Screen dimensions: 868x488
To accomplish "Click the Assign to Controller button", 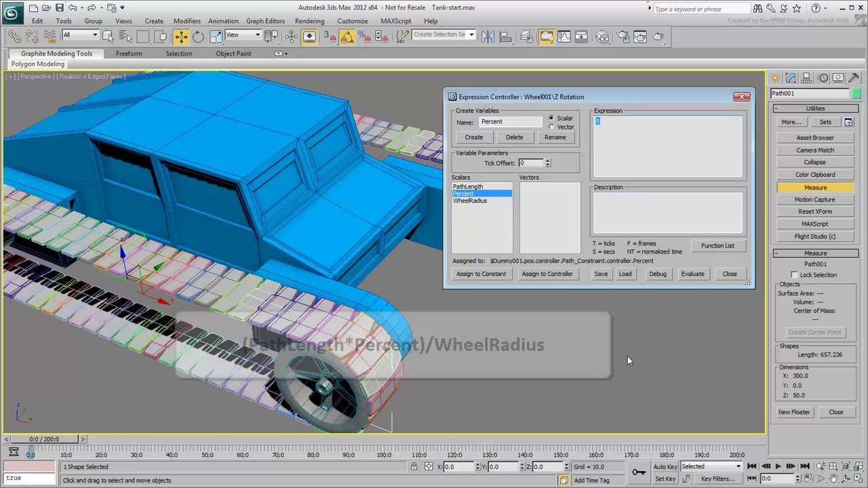I will 547,274.
